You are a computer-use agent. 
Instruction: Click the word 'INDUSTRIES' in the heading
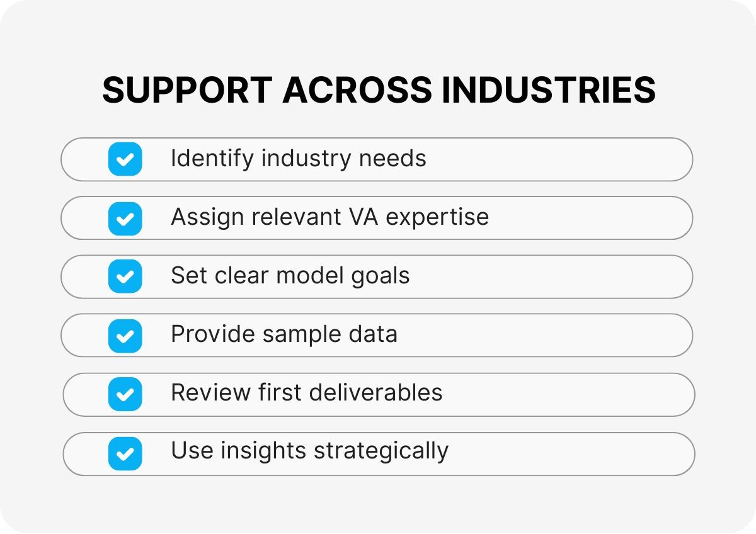coord(548,91)
